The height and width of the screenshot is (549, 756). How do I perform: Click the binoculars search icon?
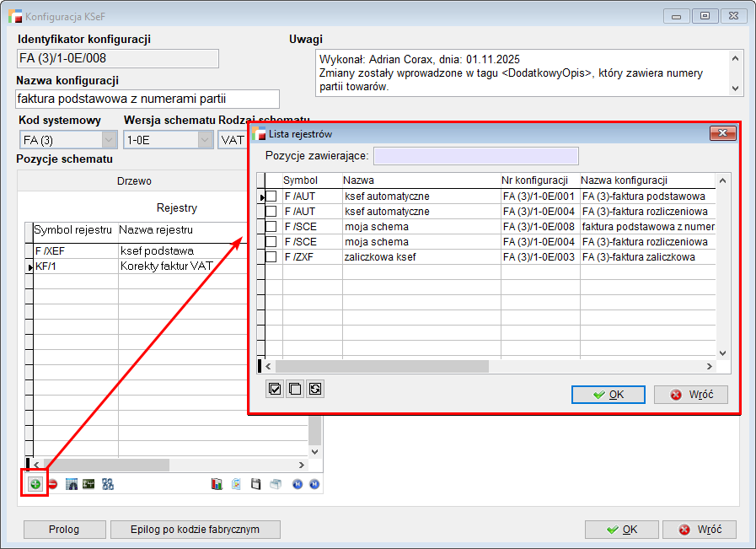click(72, 484)
